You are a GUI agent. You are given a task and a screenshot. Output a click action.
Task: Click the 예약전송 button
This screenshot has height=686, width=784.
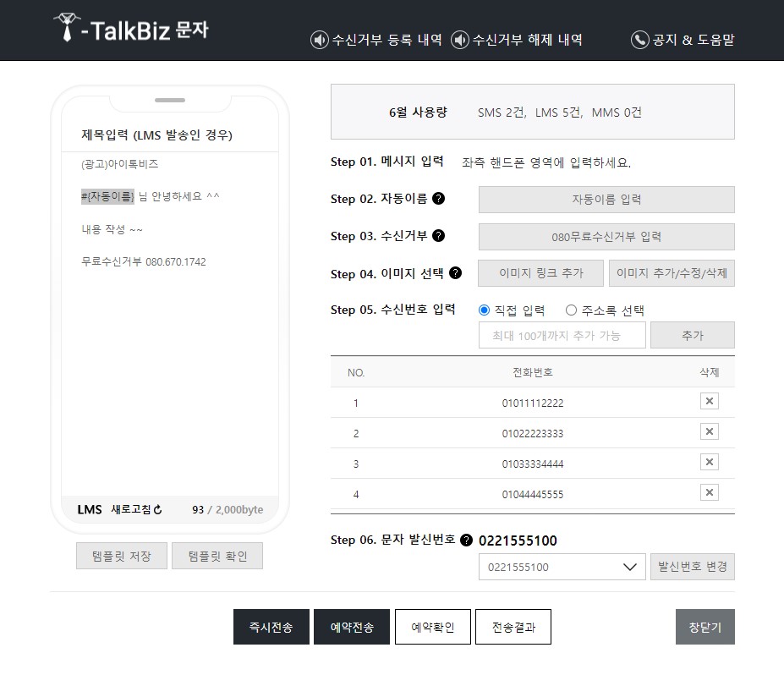(x=352, y=627)
